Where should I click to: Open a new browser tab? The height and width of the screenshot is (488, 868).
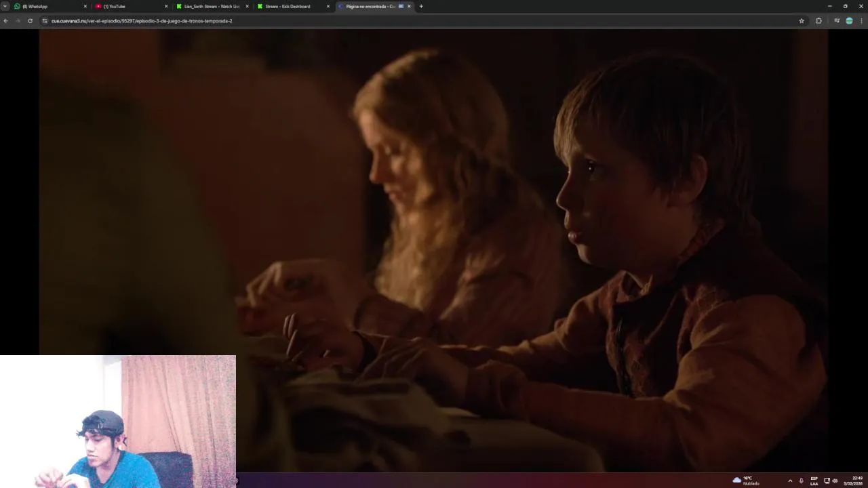[421, 6]
